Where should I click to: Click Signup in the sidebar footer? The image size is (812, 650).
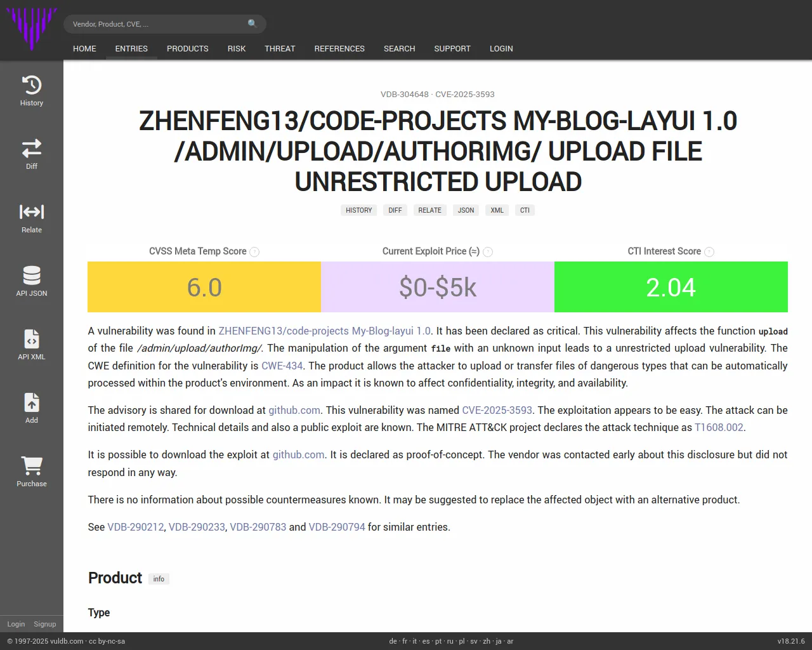45,624
